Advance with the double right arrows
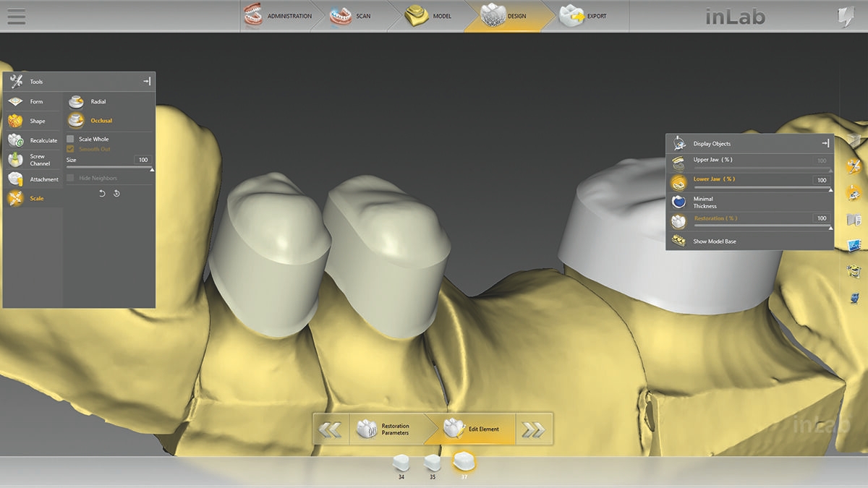 (534, 429)
